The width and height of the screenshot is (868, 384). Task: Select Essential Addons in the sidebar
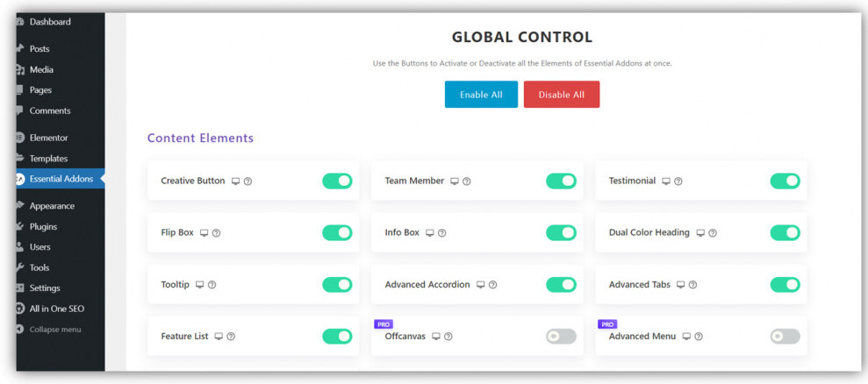61,179
